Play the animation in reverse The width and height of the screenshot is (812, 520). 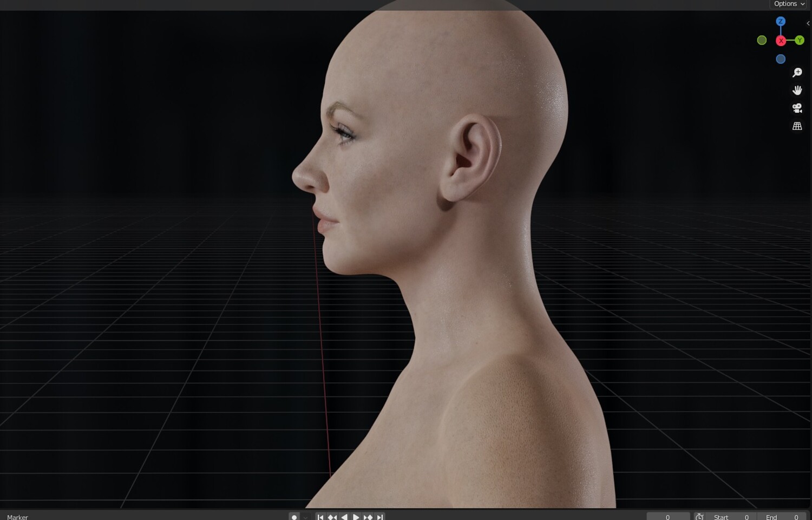tap(344, 517)
